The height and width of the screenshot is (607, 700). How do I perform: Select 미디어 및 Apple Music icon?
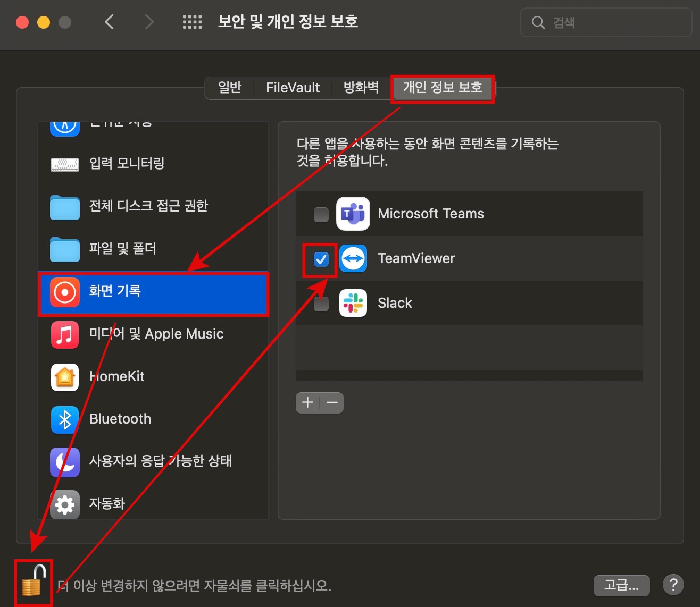[64, 334]
